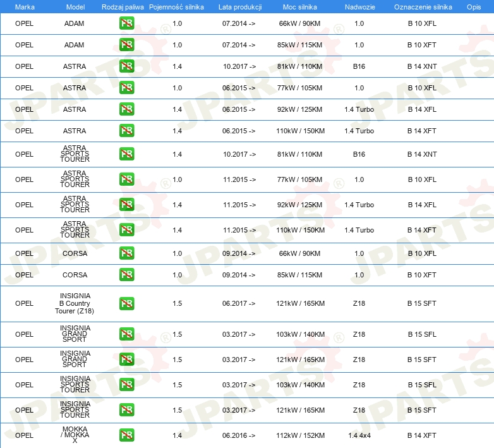The image size is (494, 448).
Task: Click fuel icon in Insignia Sports Tourer 103kW row
Action: click(126, 384)
